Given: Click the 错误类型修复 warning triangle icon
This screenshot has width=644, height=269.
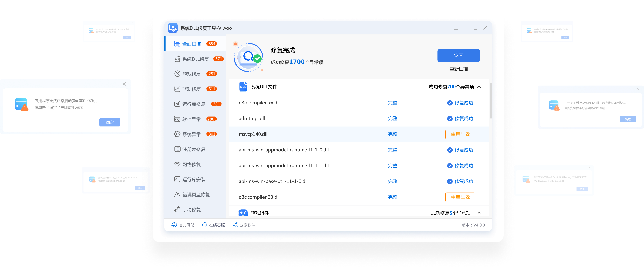Looking at the screenshot, I should 177,194.
